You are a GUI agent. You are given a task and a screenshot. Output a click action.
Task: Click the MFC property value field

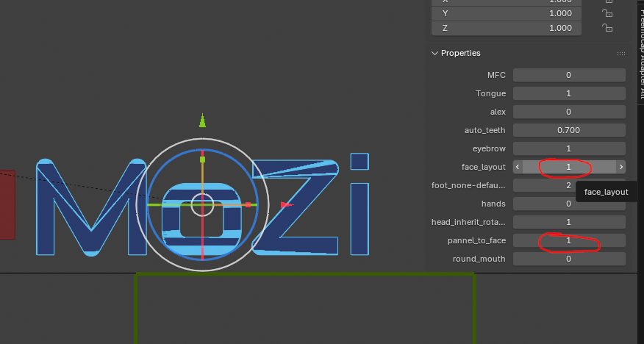[x=569, y=75]
